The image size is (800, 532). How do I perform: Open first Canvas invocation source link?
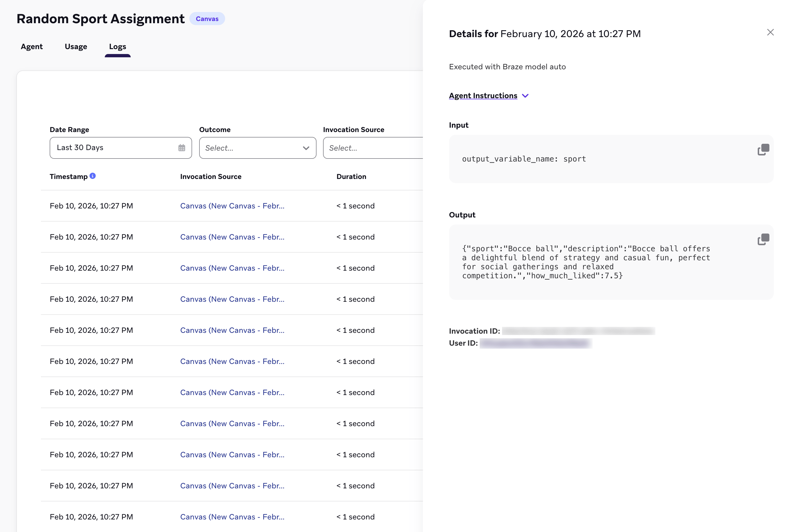click(232, 206)
